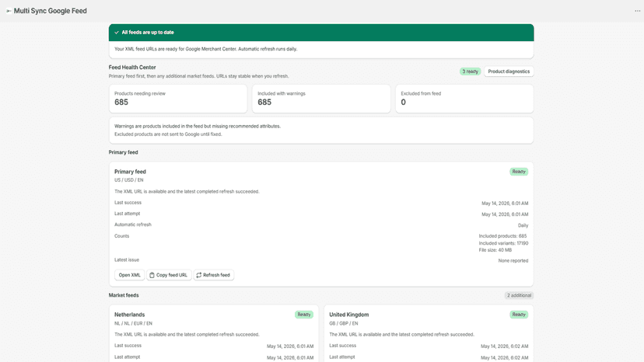Click the checkmark icon in the green banner
Viewport: 644px width, 362px height.
[117, 33]
